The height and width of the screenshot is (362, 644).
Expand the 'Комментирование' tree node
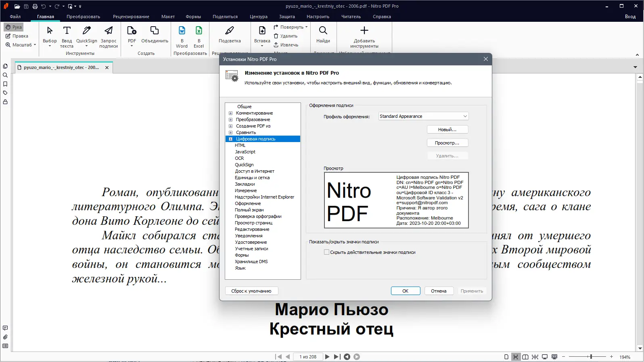point(231,113)
